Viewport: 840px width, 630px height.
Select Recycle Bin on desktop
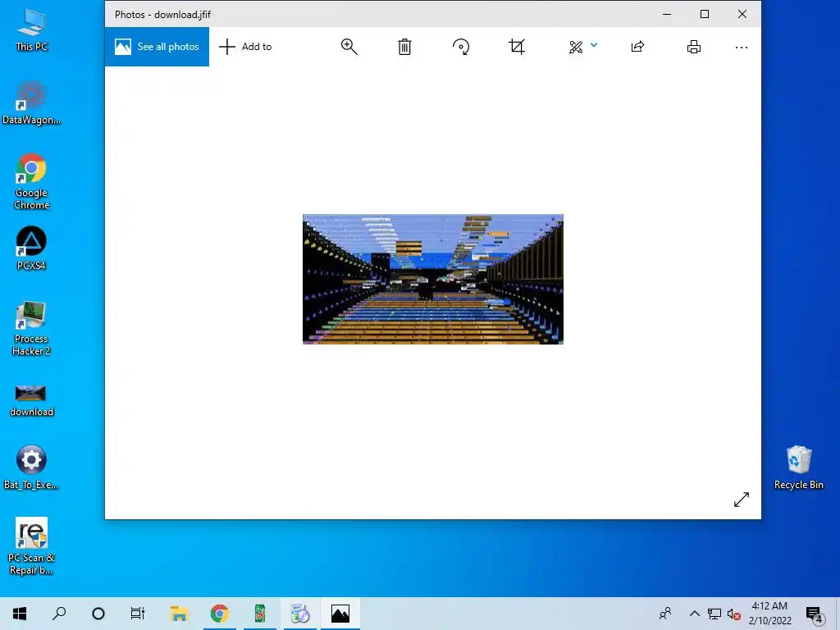[799, 467]
